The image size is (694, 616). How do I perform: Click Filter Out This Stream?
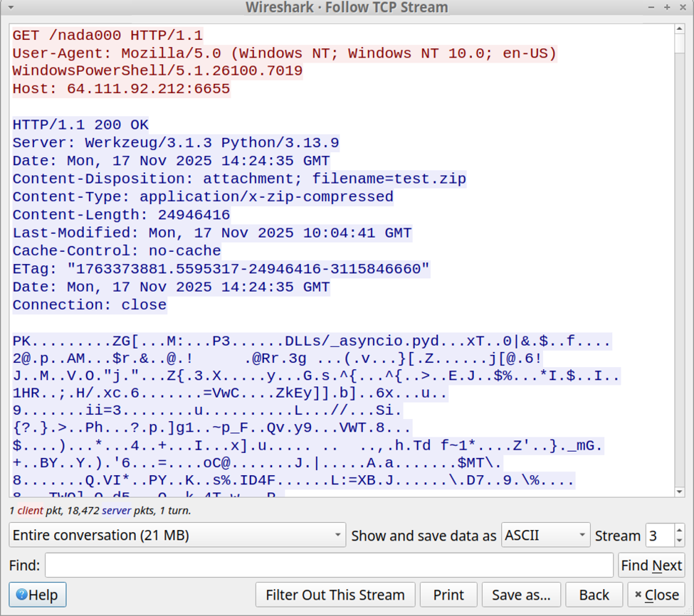(x=335, y=595)
